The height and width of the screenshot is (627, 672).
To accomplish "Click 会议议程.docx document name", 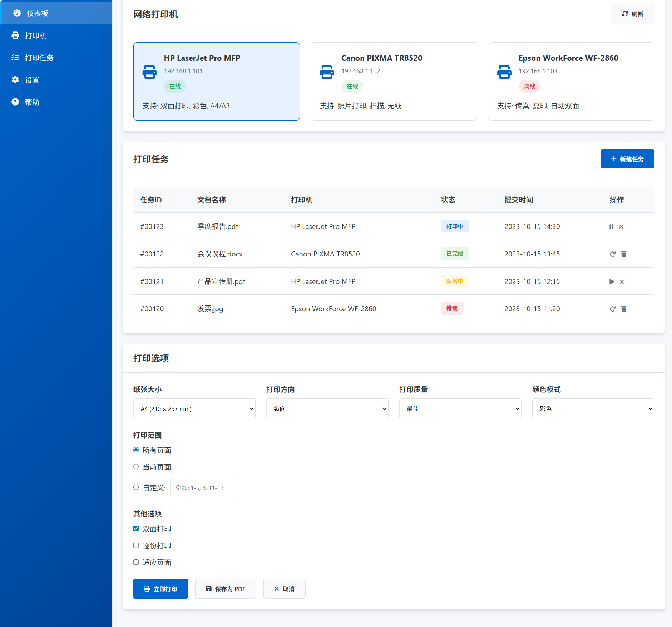I will coord(220,254).
